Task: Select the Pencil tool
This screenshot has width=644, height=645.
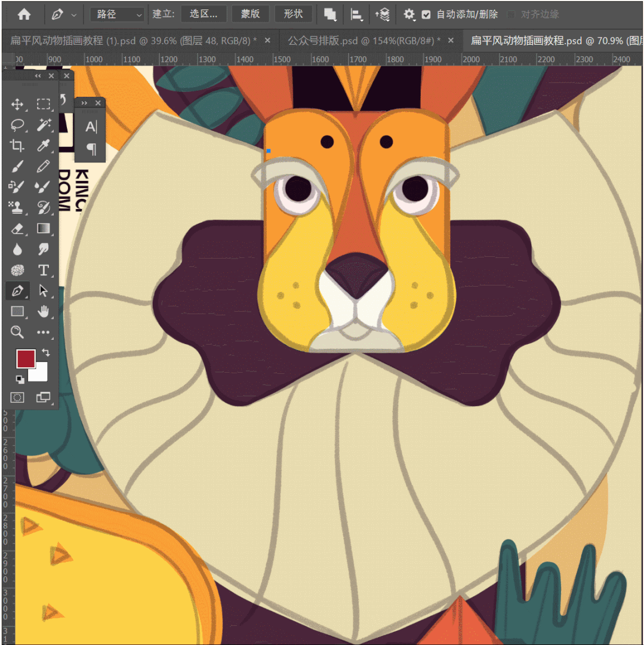Action: [x=43, y=166]
